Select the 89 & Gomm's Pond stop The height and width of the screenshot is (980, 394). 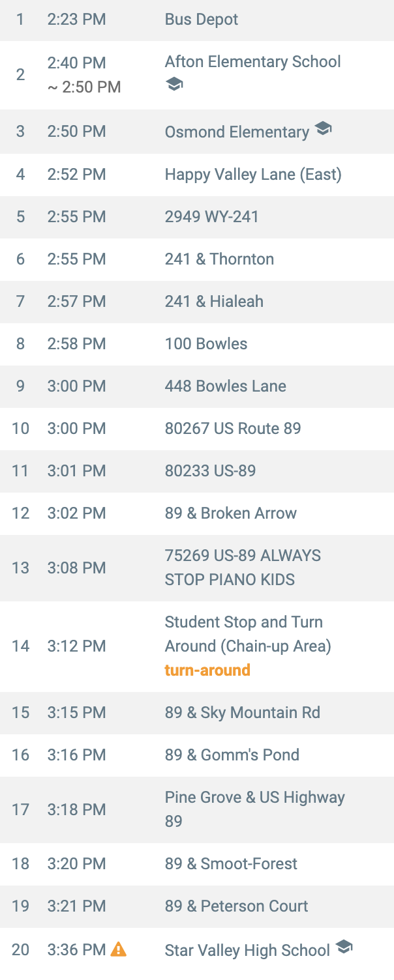197,755
